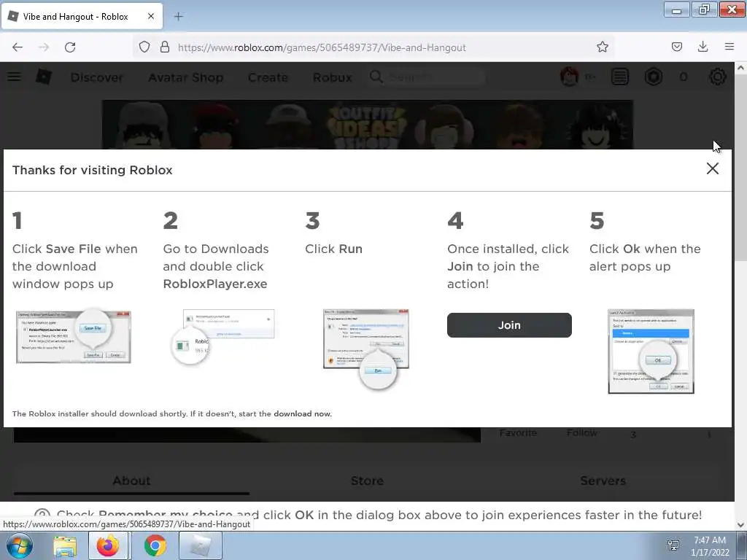Click the RobloxPlayer.exe downloads thumbnail
Viewport: 747px width, 560px height.
click(x=222, y=337)
